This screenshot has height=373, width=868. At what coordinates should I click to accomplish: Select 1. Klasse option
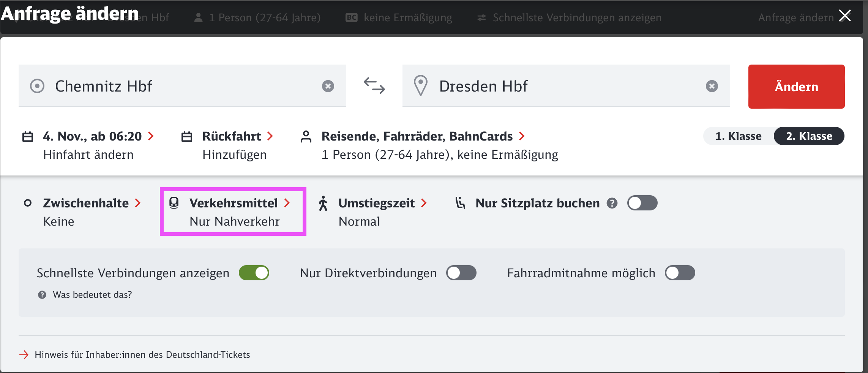coord(738,136)
